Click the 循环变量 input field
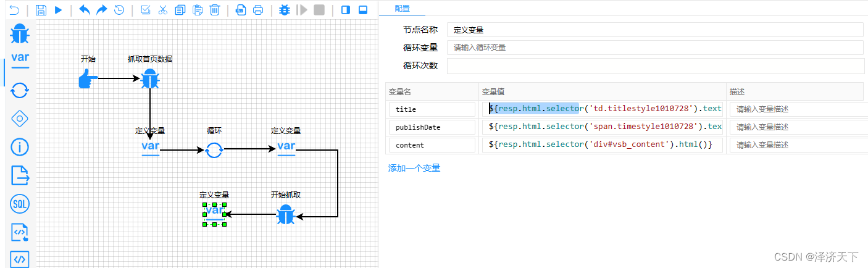The image size is (868, 268). pos(655,48)
